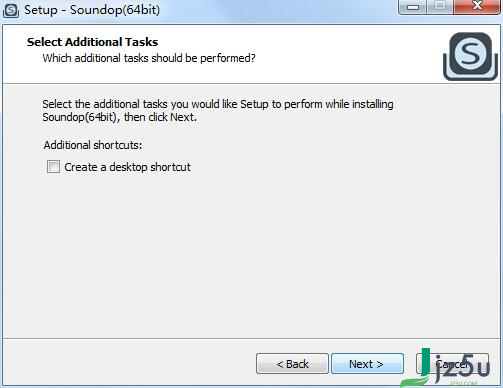503x388 pixels.
Task: Click 'then click Next' instruction line
Action: point(160,117)
